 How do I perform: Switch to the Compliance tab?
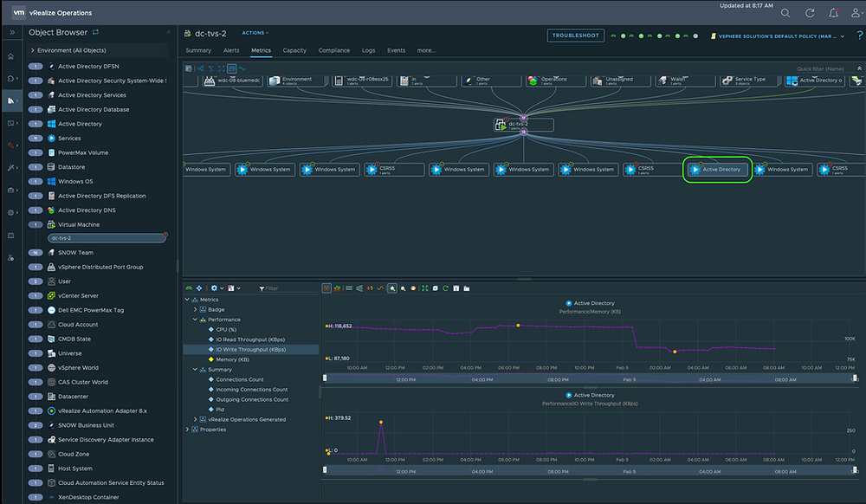tap(334, 50)
